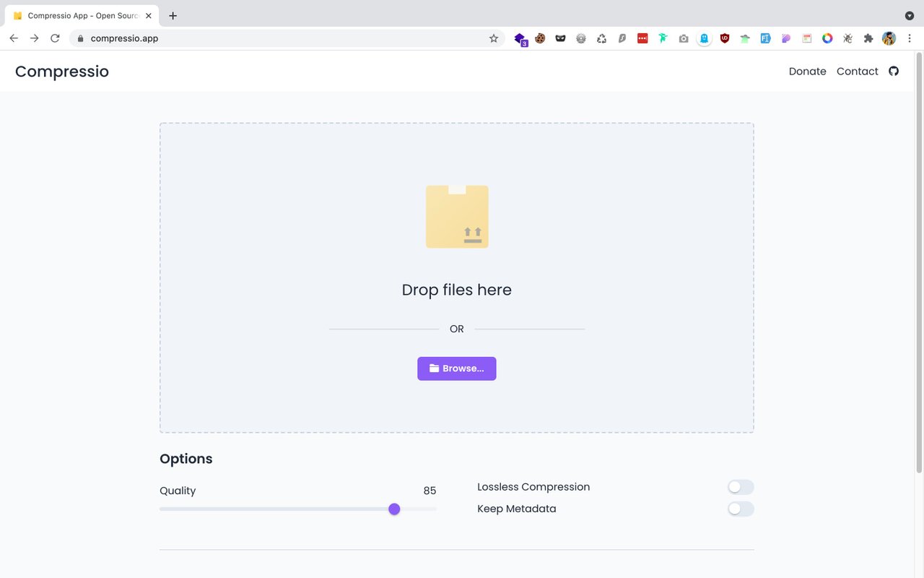The width and height of the screenshot is (924, 578).
Task: Select the Compressio App browser tab
Action: (79, 15)
